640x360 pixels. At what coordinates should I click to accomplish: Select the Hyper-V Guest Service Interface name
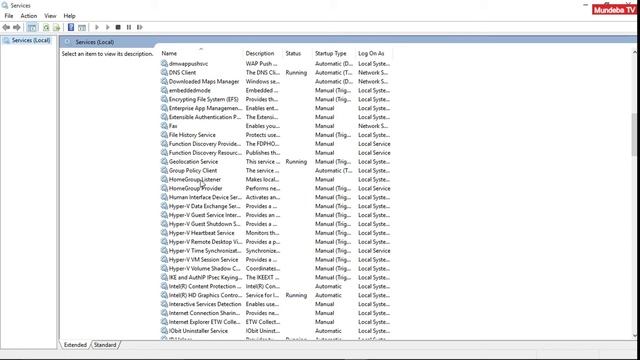tap(205, 215)
